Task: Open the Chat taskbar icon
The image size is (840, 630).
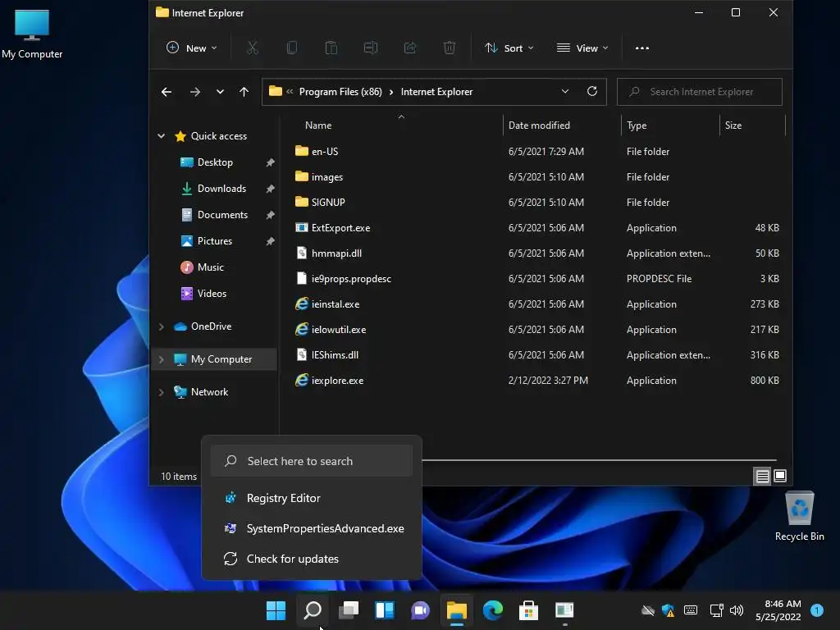Action: pyautogui.click(x=421, y=610)
